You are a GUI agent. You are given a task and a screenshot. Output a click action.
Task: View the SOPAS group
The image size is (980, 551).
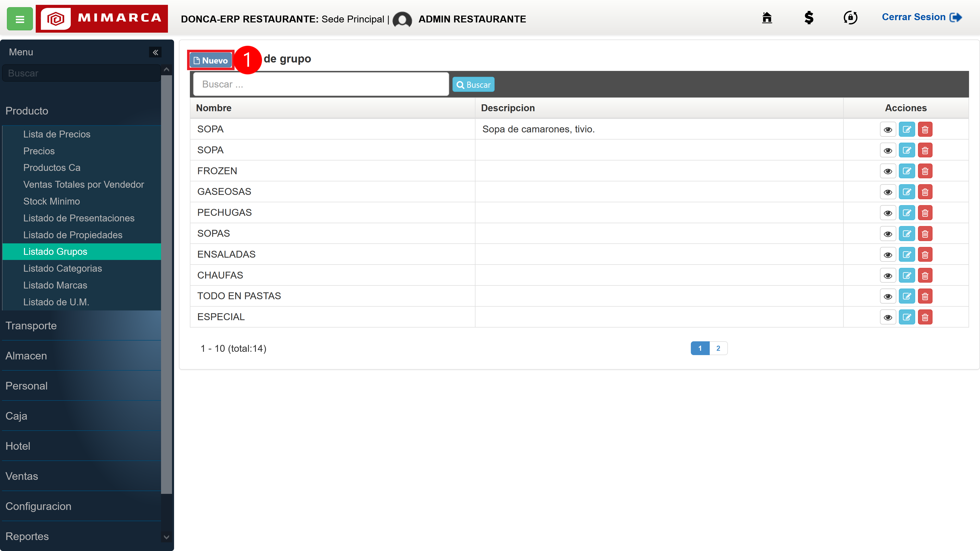pyautogui.click(x=888, y=234)
